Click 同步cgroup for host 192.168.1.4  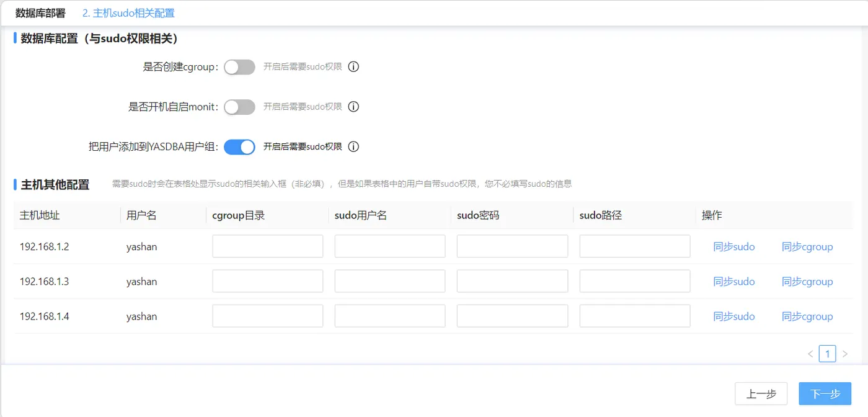(807, 316)
